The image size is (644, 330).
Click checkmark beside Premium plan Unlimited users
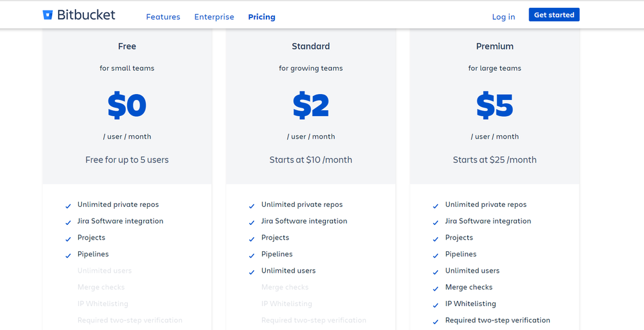[436, 272]
